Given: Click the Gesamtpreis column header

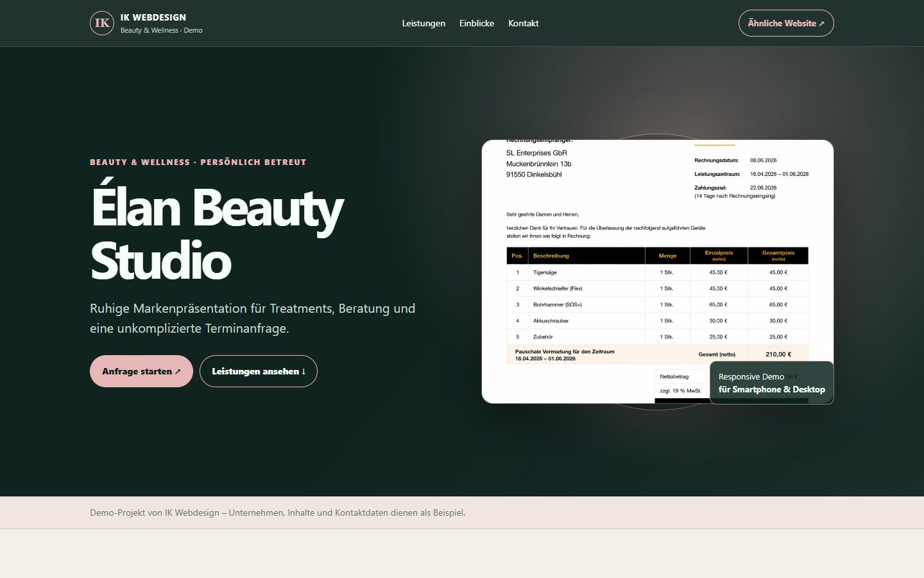Looking at the screenshot, I should coord(778,255).
